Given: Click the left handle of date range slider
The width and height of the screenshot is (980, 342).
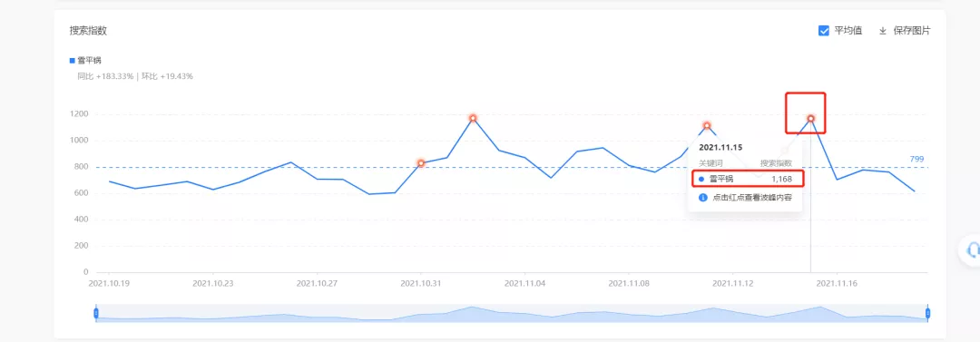Looking at the screenshot, I should point(96,313).
